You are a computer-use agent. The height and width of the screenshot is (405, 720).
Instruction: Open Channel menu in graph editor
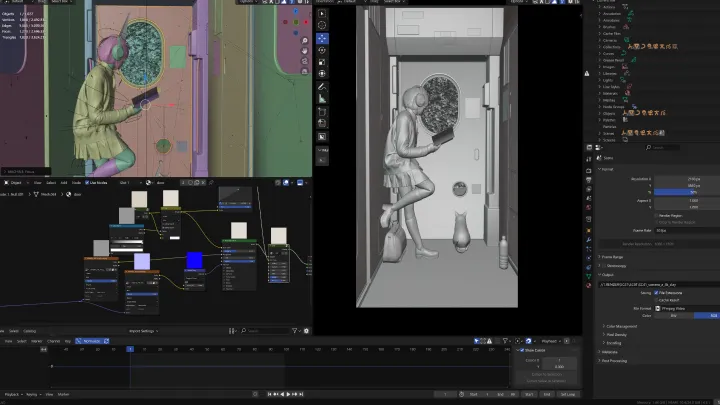pyautogui.click(x=53, y=341)
